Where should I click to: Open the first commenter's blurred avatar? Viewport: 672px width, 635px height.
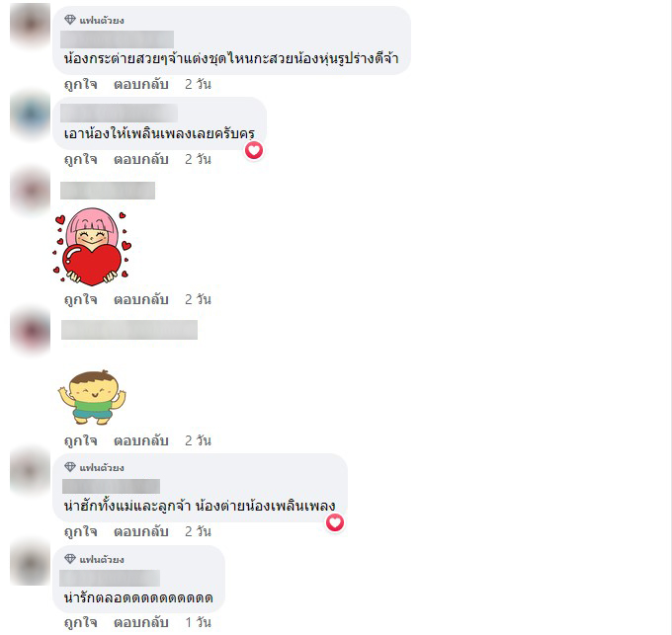click(30, 25)
